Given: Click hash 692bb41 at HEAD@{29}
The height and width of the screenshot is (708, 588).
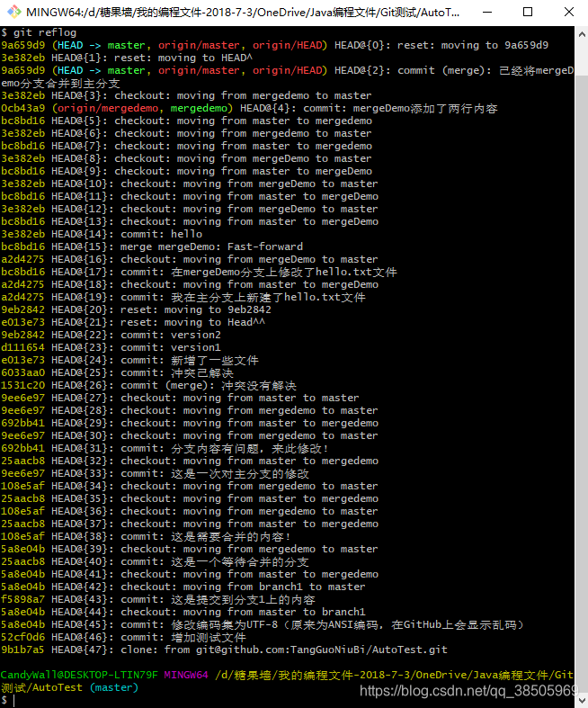Looking at the screenshot, I should pos(23,423).
